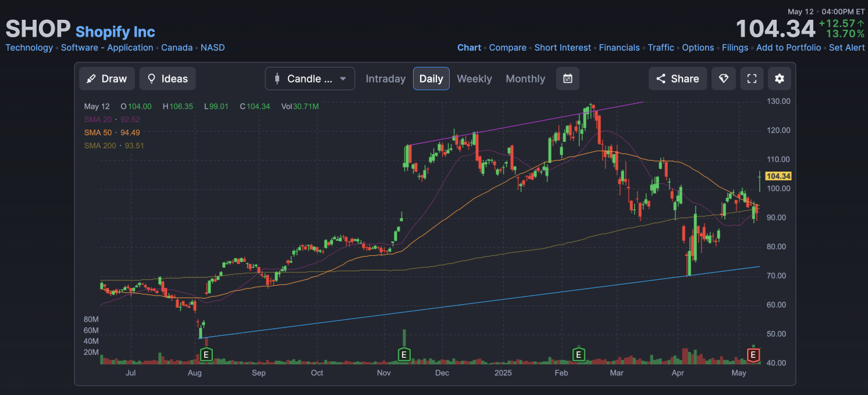The image size is (868, 395).
Task: Open the Financials link
Action: click(x=619, y=48)
